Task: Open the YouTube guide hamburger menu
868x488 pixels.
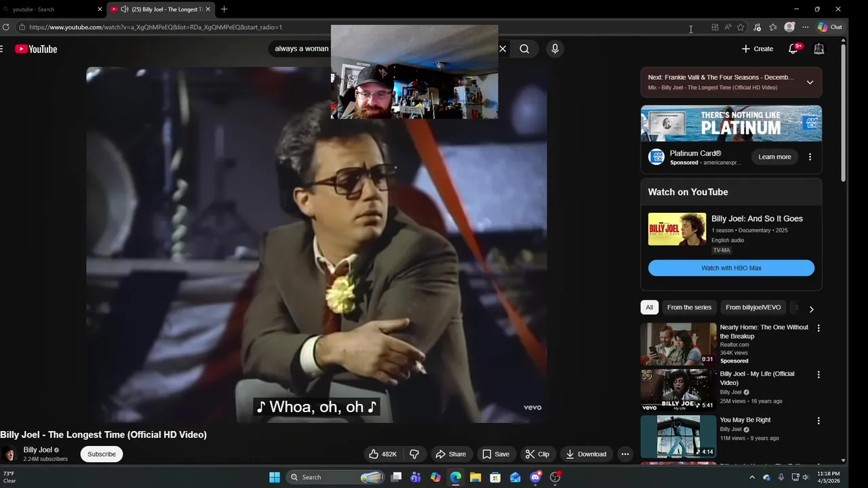Action: (2, 49)
